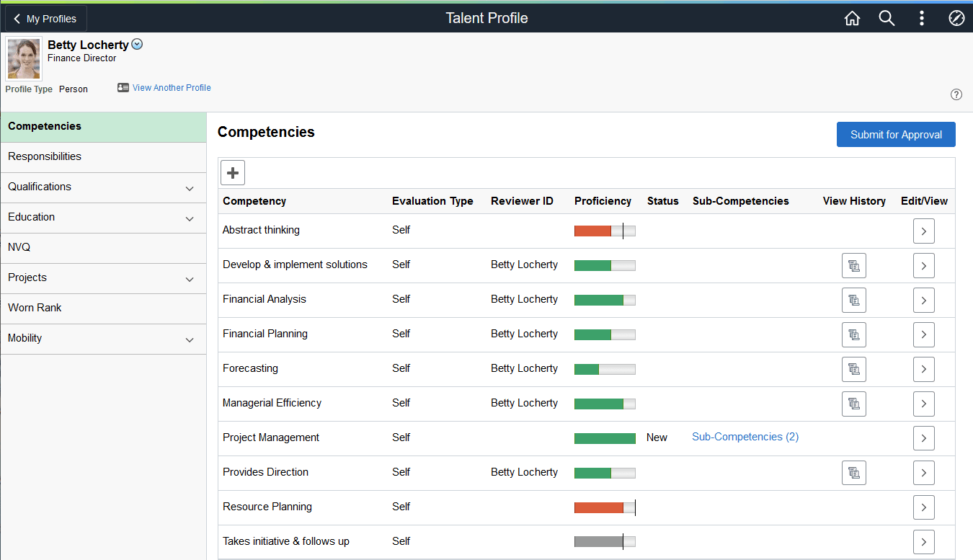This screenshot has height=560, width=973.
Task: Open the Home icon
Action: coord(852,18)
